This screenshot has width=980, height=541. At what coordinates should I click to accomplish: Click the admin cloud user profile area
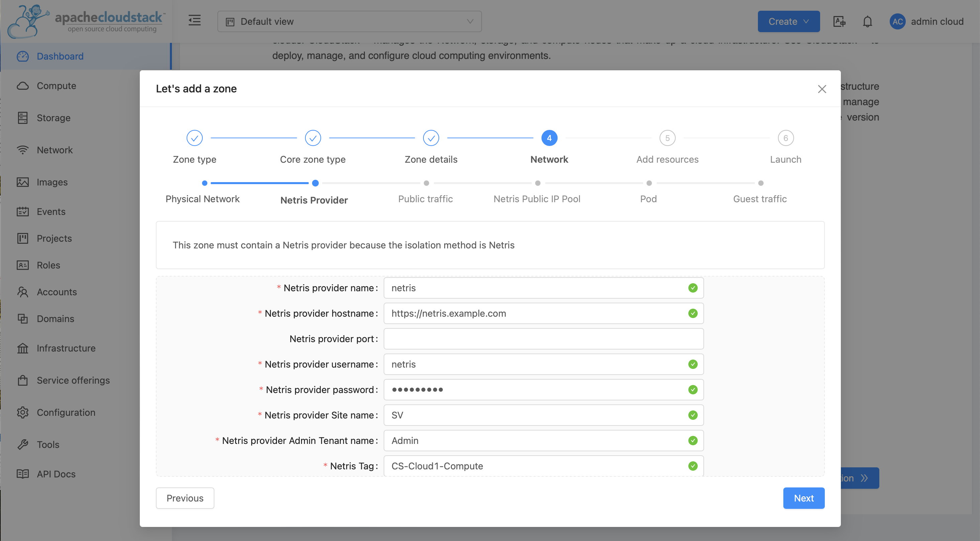point(927,21)
